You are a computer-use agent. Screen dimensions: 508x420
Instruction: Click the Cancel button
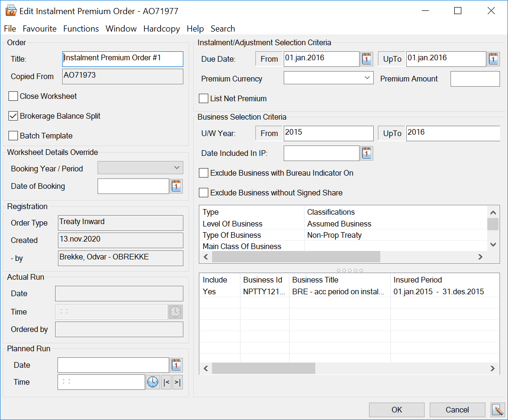(x=457, y=410)
